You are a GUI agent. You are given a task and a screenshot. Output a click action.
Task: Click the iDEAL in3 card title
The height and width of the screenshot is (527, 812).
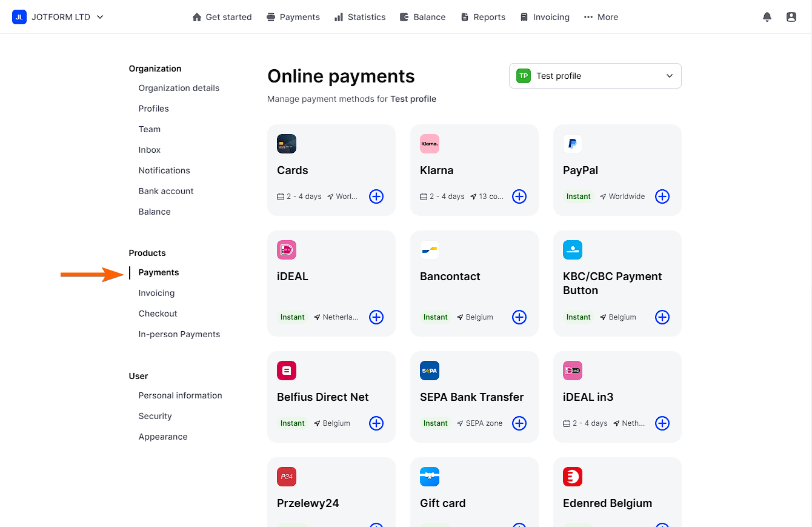(588, 397)
